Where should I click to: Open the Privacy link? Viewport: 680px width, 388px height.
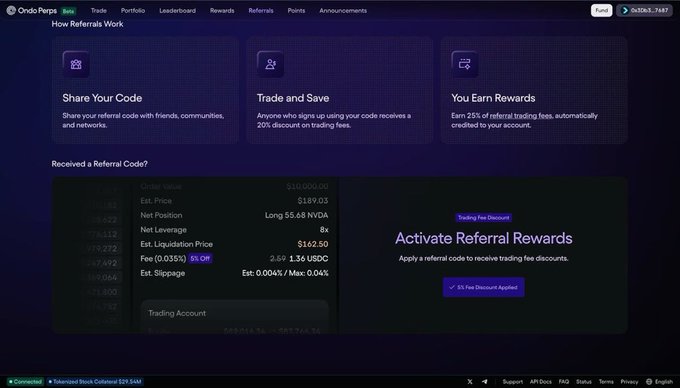(629, 381)
